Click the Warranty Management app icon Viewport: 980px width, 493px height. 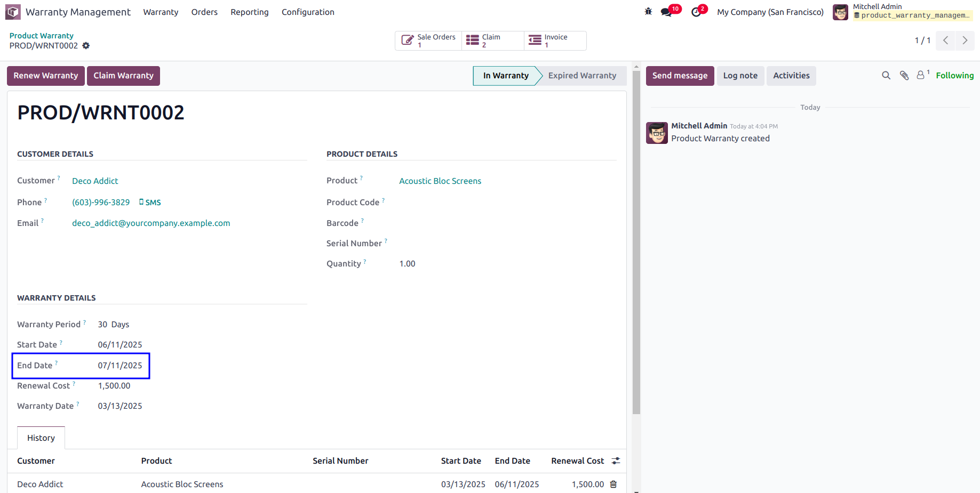click(x=13, y=12)
